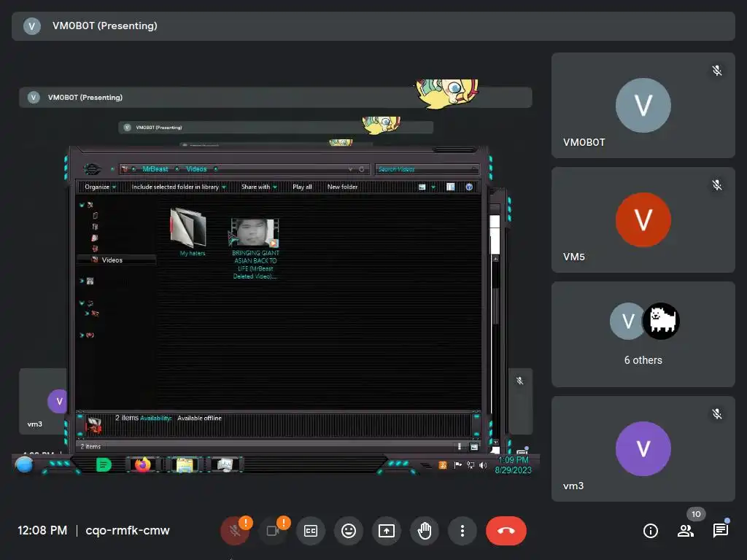Click the Start orb on shared taskbar
This screenshot has height=560, width=747.
[x=24, y=464]
